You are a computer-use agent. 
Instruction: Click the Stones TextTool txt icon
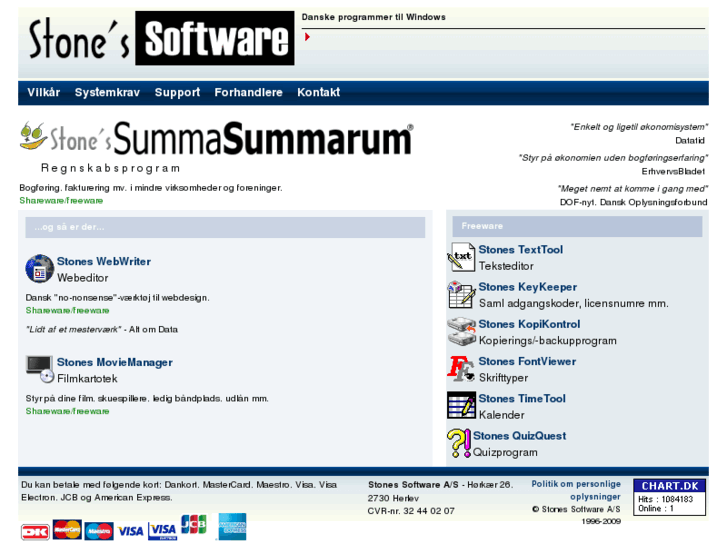pos(461,257)
